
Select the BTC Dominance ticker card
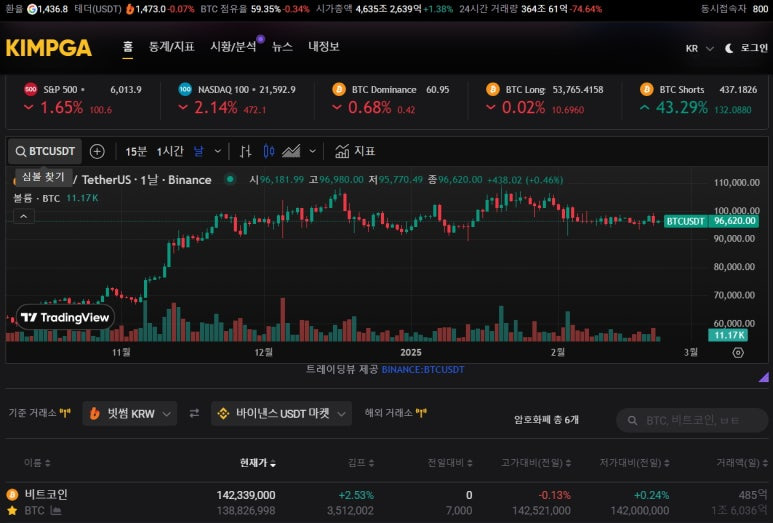(x=391, y=99)
